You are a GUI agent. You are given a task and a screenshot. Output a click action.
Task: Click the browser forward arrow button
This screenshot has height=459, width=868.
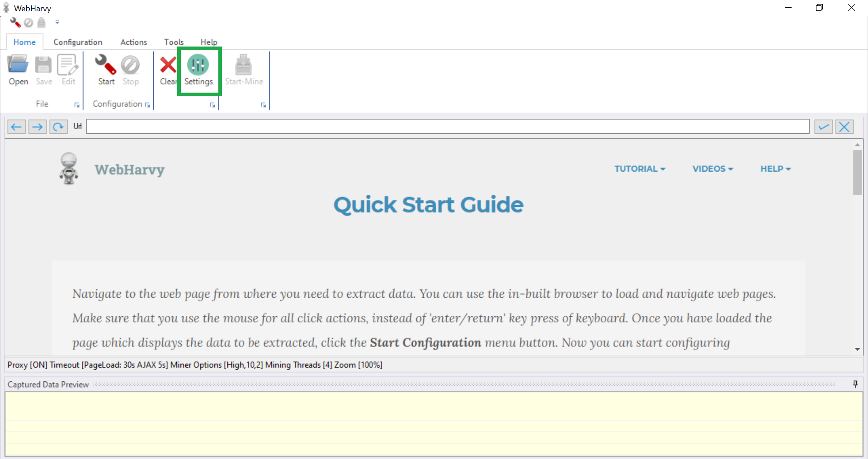(x=38, y=127)
